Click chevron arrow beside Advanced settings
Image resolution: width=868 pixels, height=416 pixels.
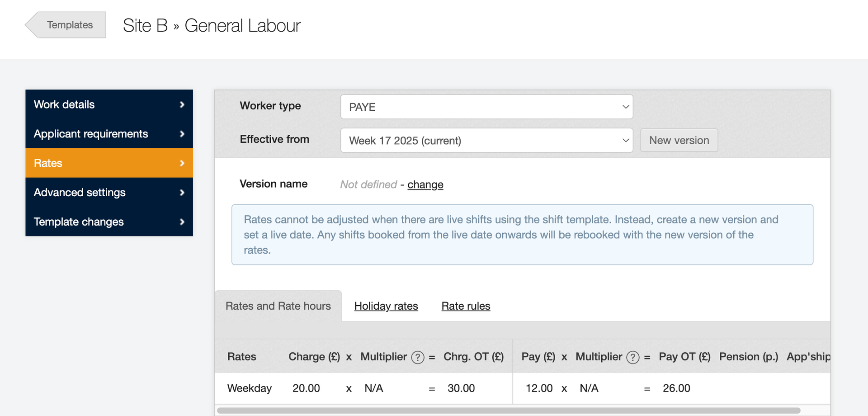182,193
